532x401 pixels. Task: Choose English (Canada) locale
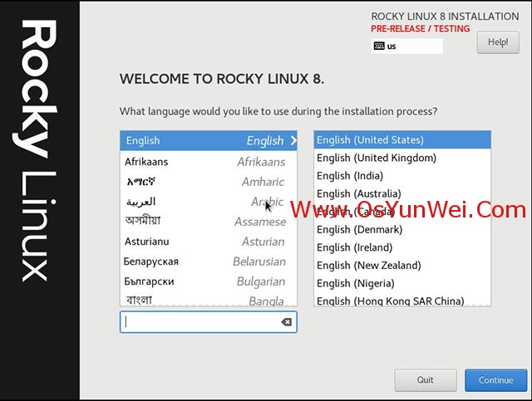click(x=402, y=212)
